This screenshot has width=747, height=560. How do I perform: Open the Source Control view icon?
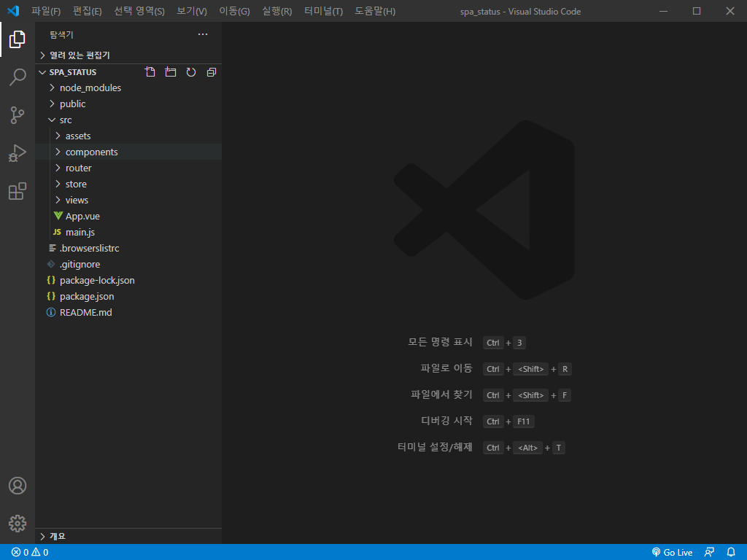tap(18, 114)
